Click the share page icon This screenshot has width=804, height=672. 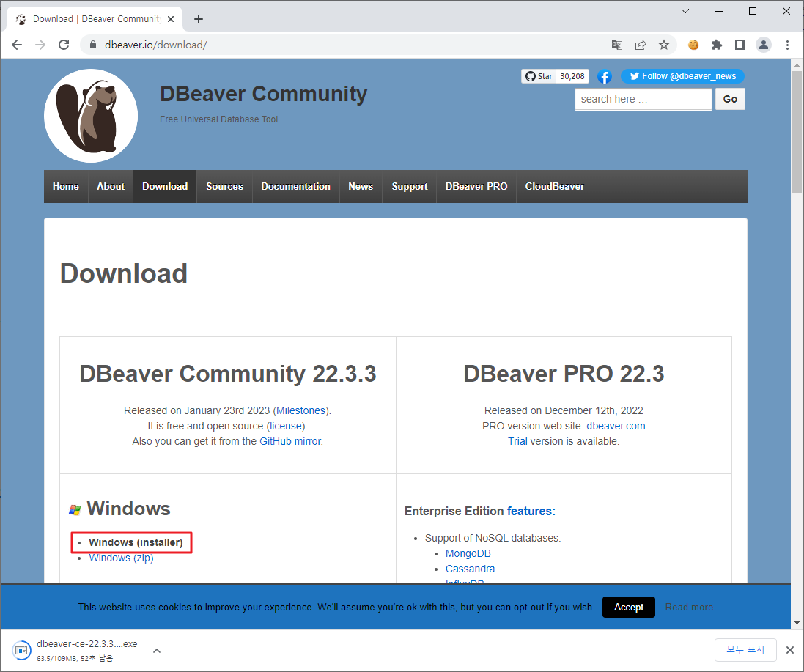click(x=641, y=45)
